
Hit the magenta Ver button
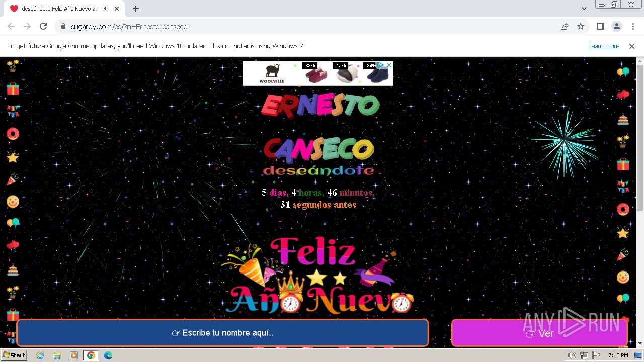click(539, 333)
